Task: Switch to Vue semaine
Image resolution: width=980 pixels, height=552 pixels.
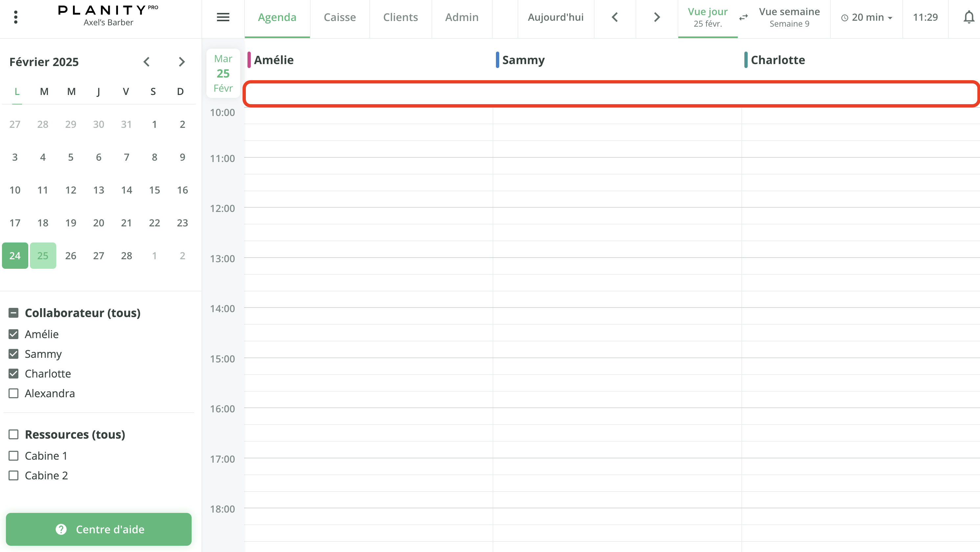Action: pos(789,17)
